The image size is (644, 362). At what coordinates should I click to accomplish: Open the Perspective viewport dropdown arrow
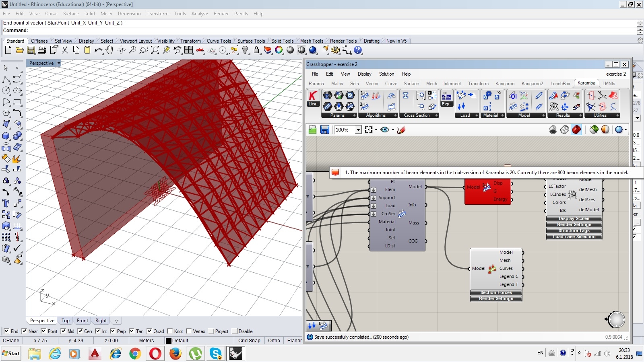(x=58, y=63)
